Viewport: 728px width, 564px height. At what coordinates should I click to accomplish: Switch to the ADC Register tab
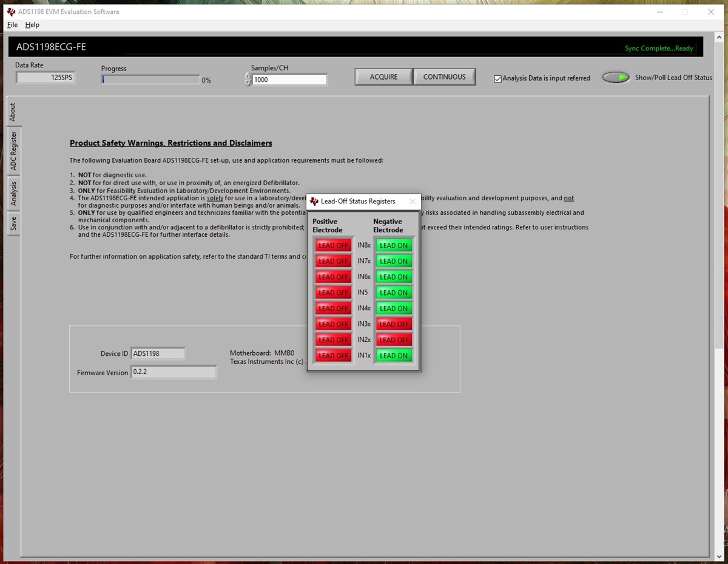click(x=13, y=151)
